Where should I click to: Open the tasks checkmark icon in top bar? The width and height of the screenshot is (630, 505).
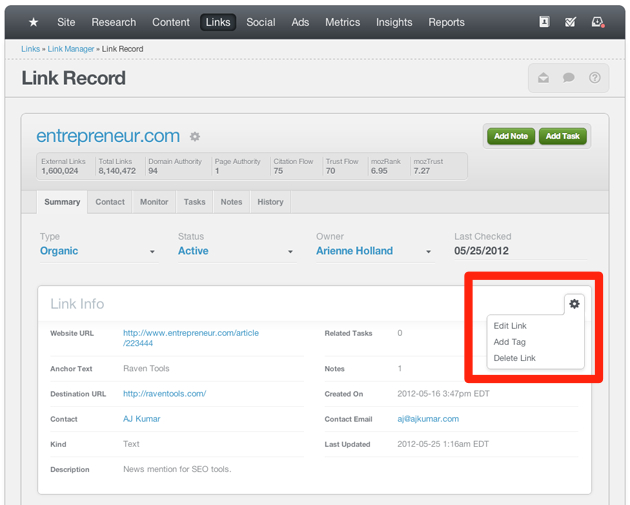[x=570, y=22]
